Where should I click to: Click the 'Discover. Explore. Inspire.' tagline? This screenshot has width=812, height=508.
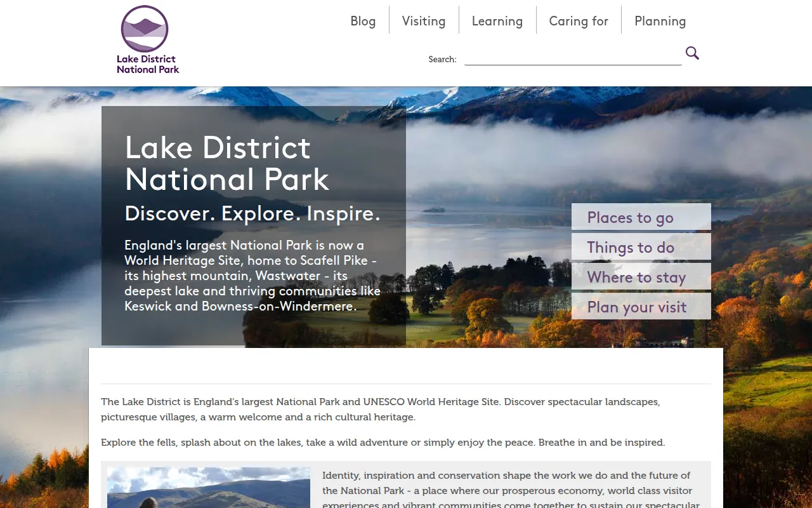coord(252,213)
